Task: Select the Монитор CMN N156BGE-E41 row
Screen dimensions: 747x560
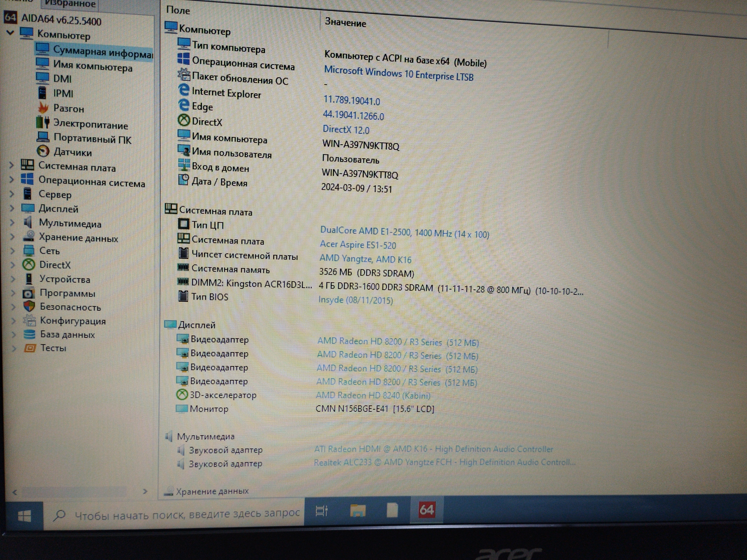Action: (305, 409)
